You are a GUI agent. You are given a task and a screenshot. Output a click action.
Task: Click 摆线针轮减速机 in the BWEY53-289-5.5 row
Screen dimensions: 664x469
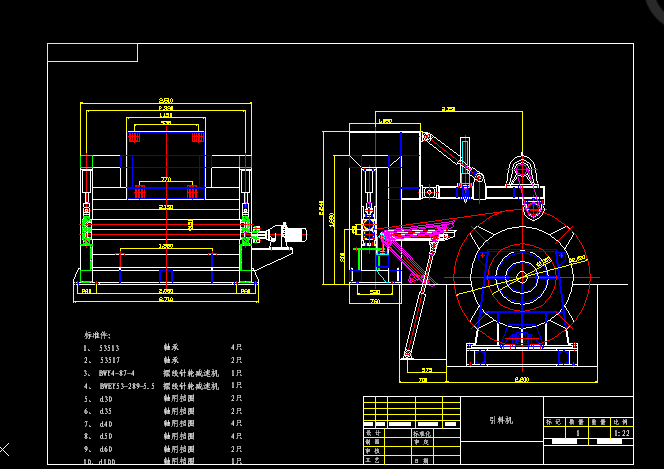[x=191, y=386]
